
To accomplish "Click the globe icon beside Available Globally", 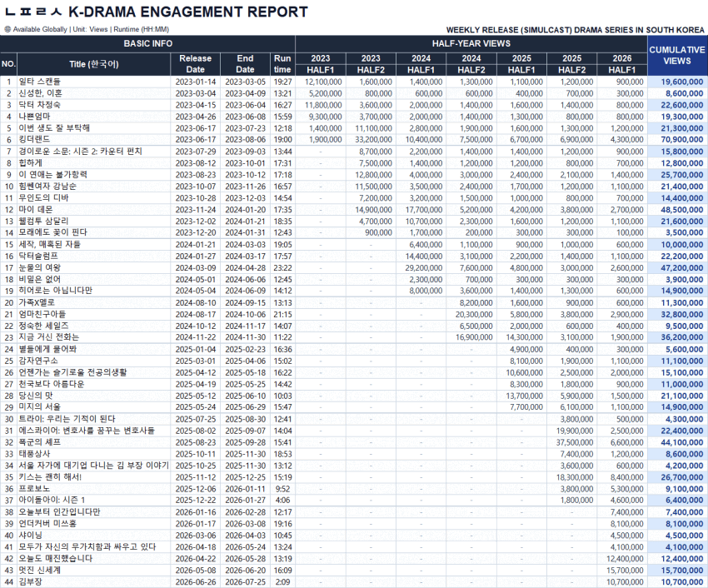I will pos(7,29).
